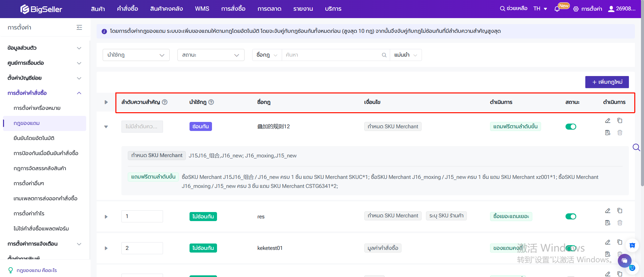Open the blue chat support bubble
The width and height of the screenshot is (644, 277).
624,260
